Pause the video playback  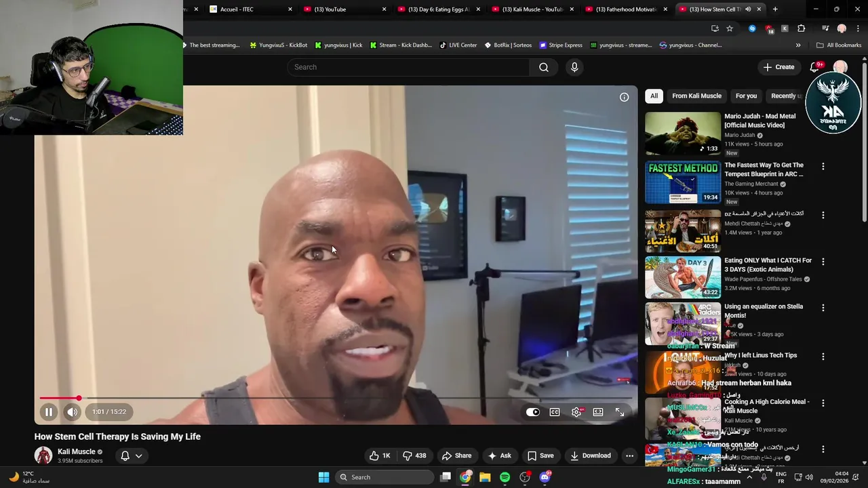49,412
